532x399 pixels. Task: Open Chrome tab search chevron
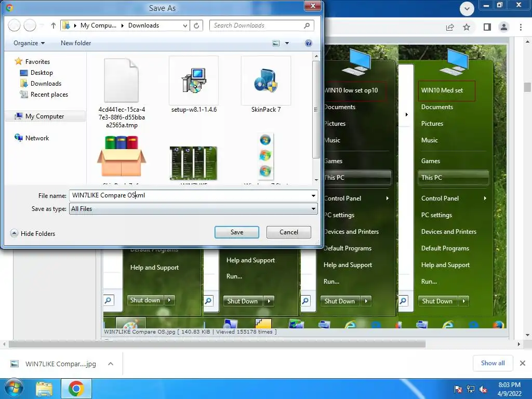pyautogui.click(x=467, y=8)
